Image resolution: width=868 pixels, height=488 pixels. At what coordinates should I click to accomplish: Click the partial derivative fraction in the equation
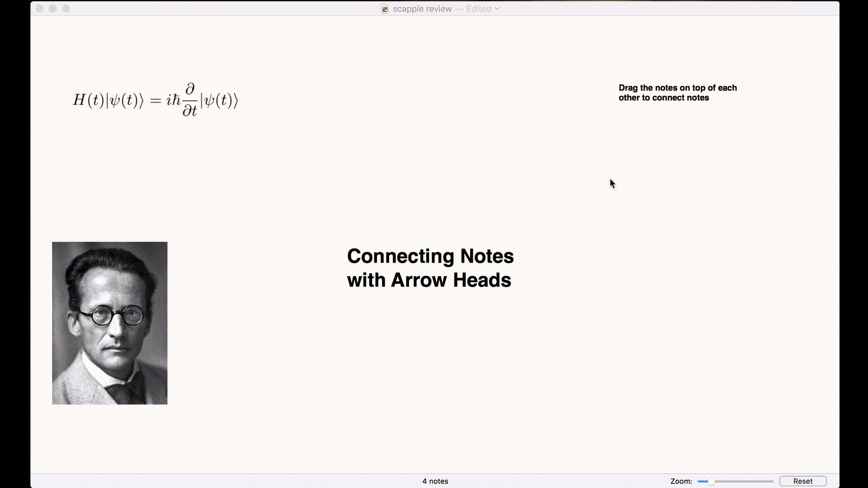pyautogui.click(x=190, y=100)
